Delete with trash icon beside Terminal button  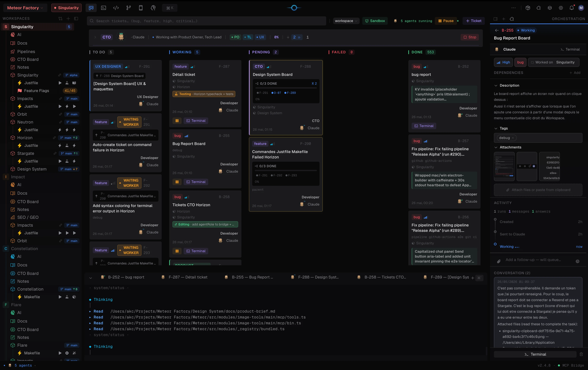point(581,354)
